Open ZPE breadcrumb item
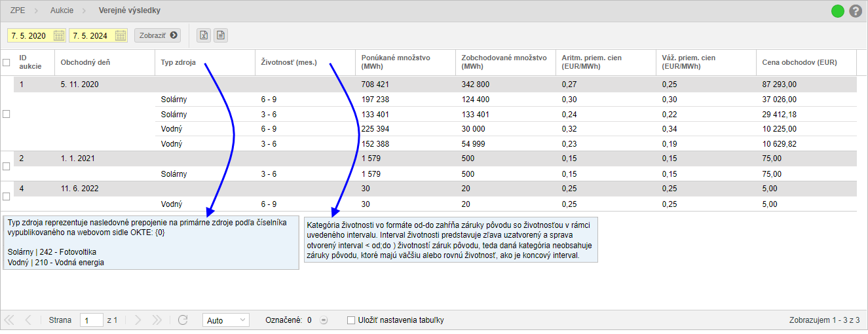The height and width of the screenshot is (334, 868). 18,11
